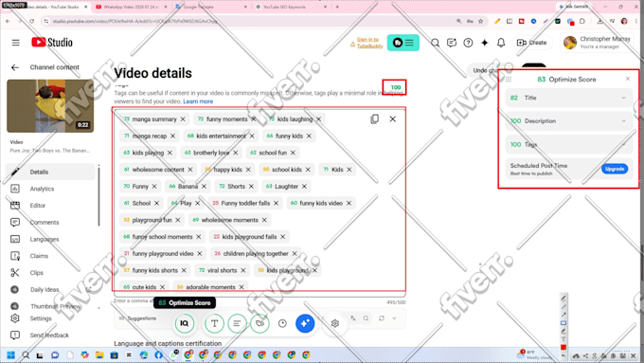Open a new browser tab
Viewport: 644px width, 363px height.
337,7
